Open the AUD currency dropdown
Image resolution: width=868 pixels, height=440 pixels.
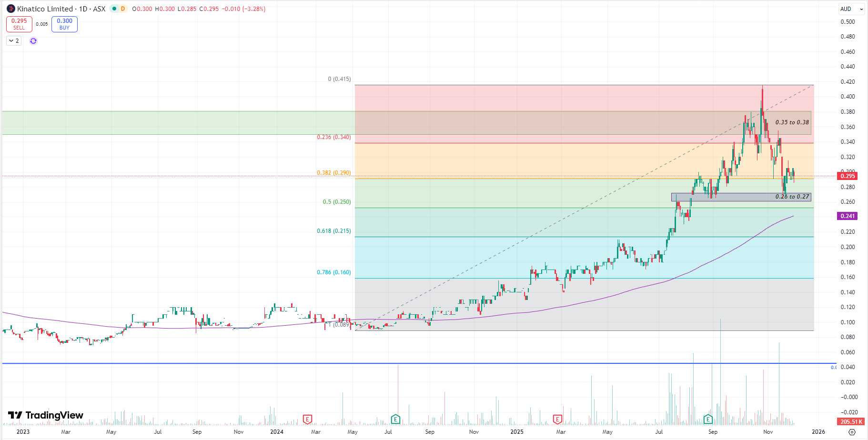(851, 9)
